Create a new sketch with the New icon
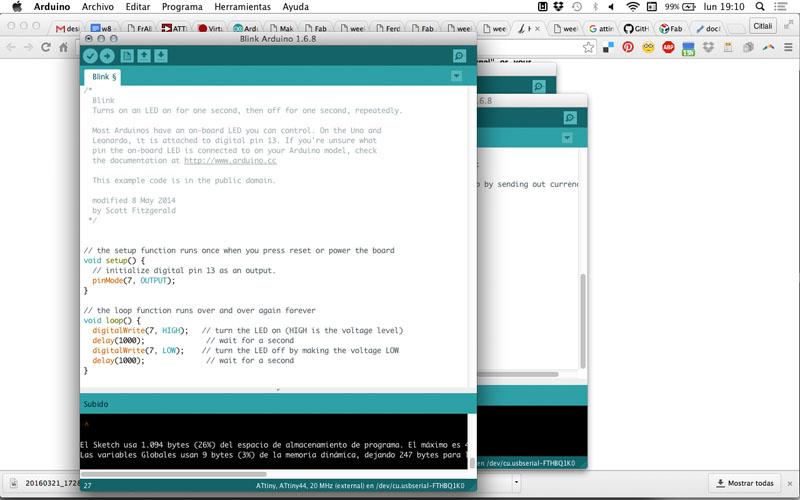This screenshot has height=500, width=800. [127, 56]
